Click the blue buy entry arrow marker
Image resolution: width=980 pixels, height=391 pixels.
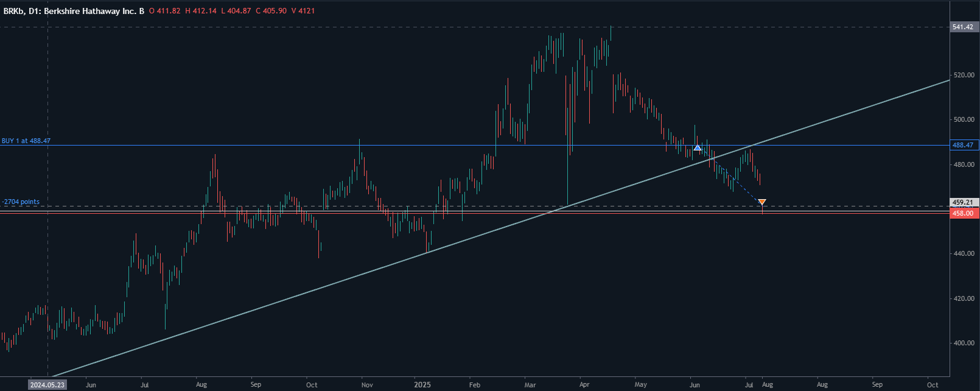tap(698, 148)
